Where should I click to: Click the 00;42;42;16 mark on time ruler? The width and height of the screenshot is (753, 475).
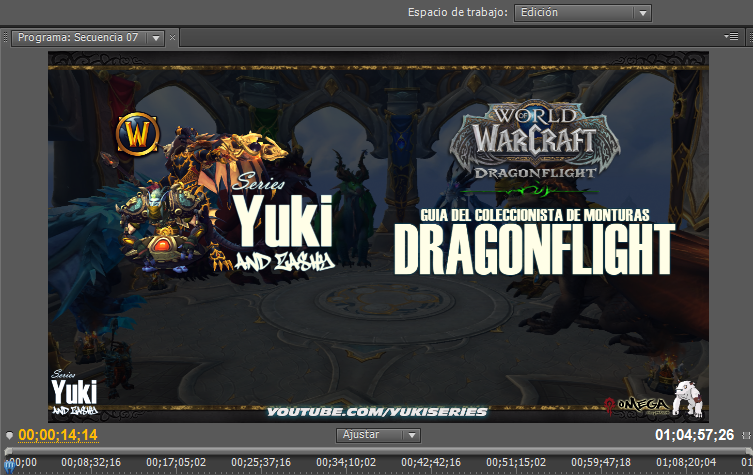[431, 463]
